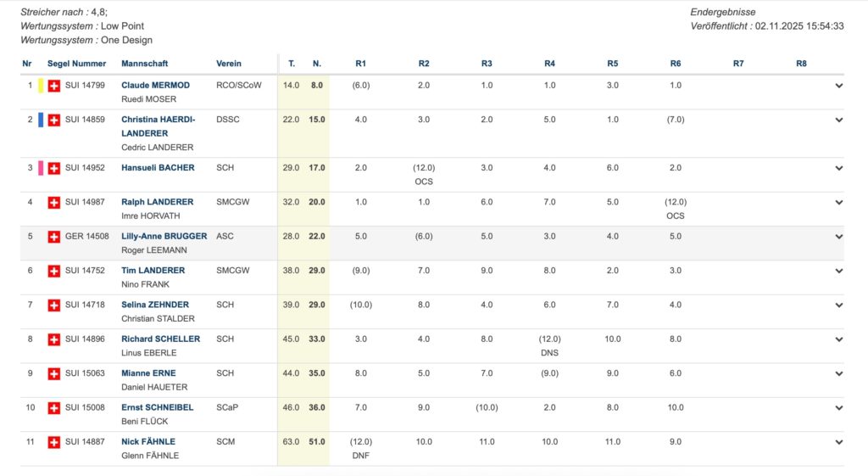This screenshot has height=476, width=868.
Task: Click the flag icon beside SUI 14887
Action: 53,442
